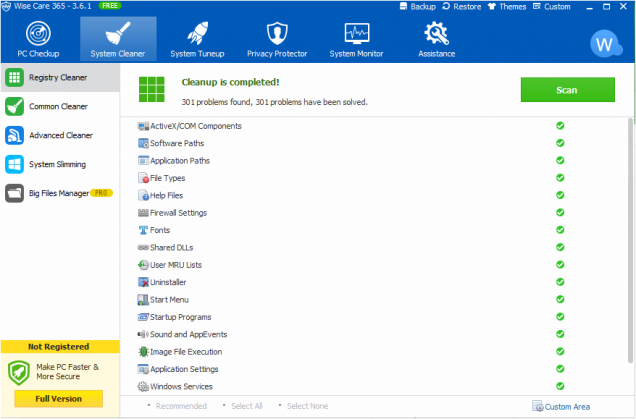This screenshot has width=636, height=419.
Task: Click the Fonts T icon
Action: click(x=143, y=230)
